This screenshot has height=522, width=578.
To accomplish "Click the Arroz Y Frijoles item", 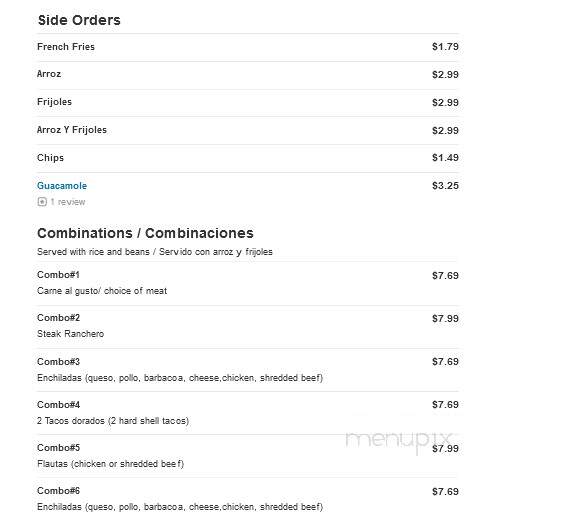I will 248,130.
